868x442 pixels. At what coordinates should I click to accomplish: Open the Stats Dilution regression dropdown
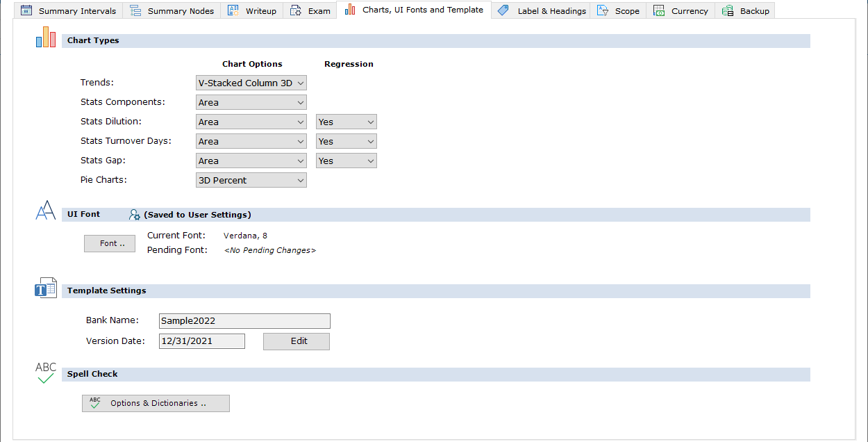pyautogui.click(x=346, y=122)
